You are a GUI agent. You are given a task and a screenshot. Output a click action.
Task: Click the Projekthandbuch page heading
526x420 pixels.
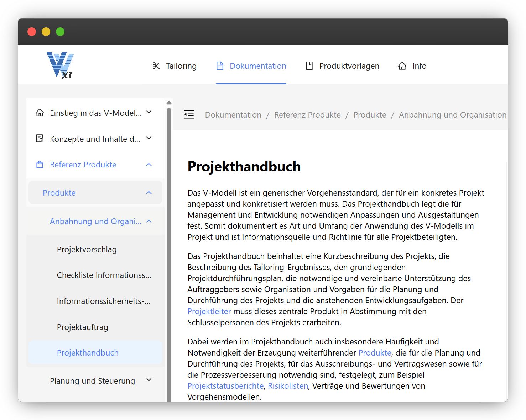tap(244, 167)
